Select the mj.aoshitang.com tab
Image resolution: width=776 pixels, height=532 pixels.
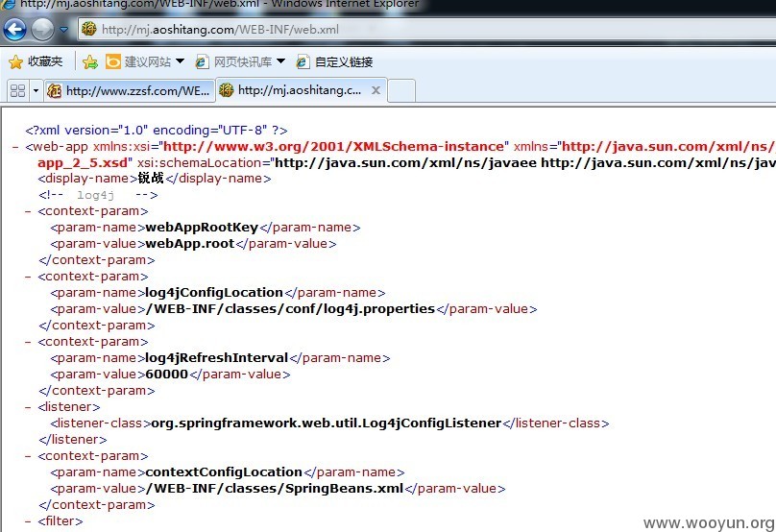(x=294, y=90)
